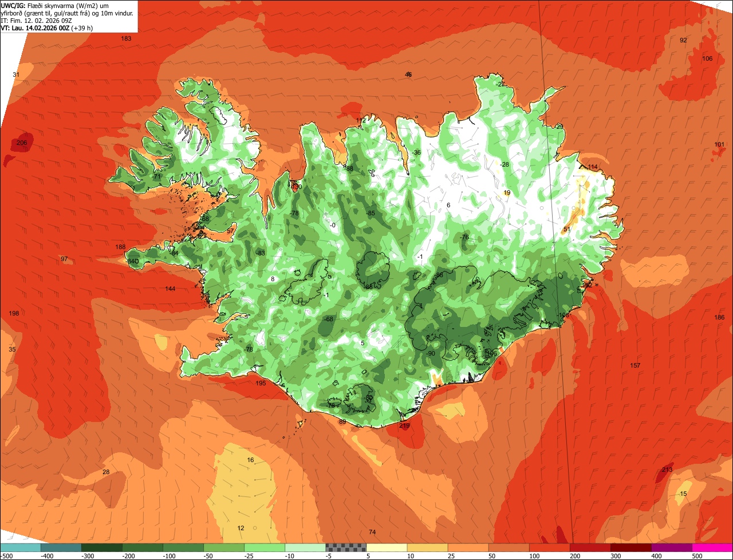This screenshot has width=733, height=560.
Task: Click the map value -76
Action: [x=464, y=237]
